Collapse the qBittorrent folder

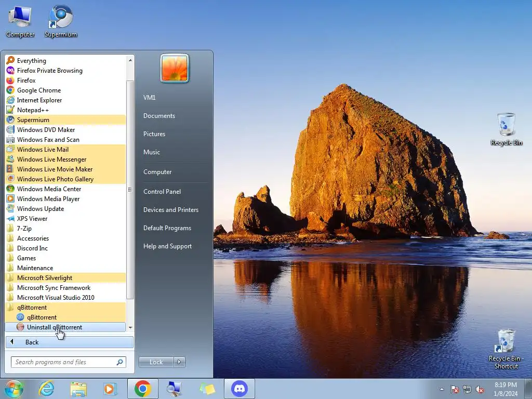[65, 308]
